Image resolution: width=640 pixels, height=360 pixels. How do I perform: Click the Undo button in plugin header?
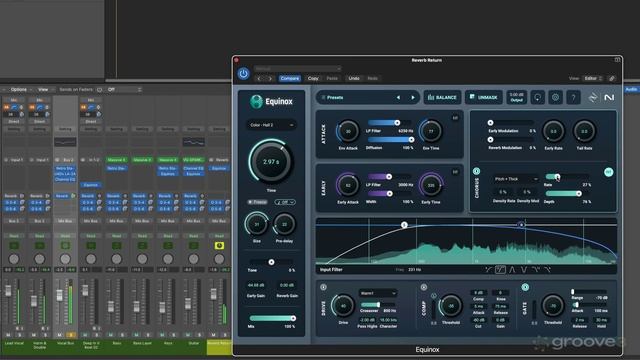(x=354, y=78)
